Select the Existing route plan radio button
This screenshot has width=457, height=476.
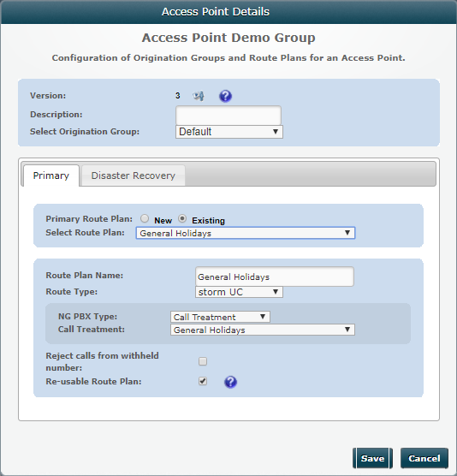(x=182, y=218)
